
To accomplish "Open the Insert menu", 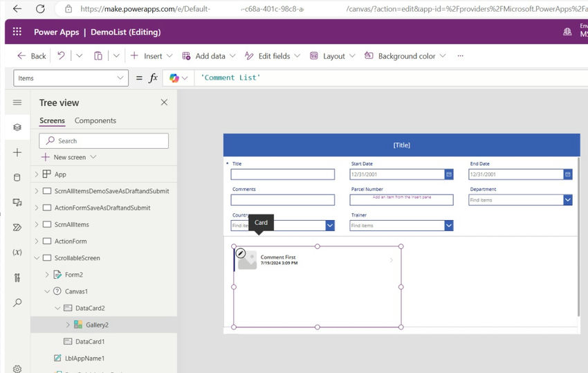I will point(151,56).
